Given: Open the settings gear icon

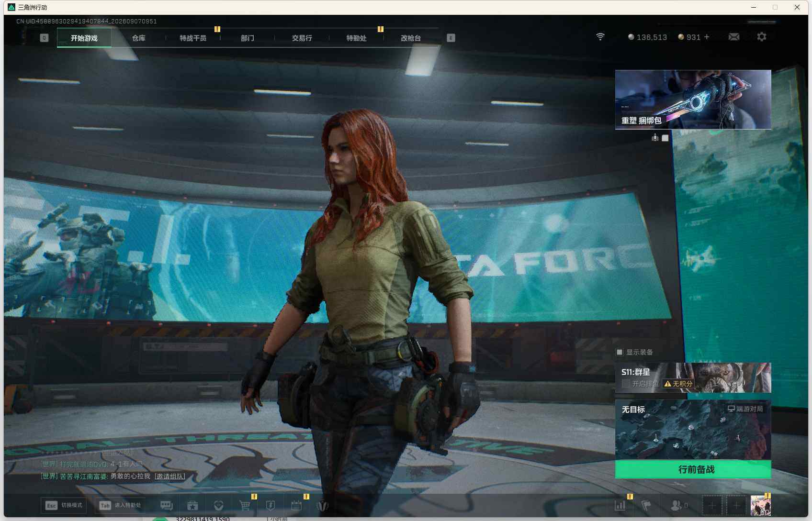Looking at the screenshot, I should [761, 36].
